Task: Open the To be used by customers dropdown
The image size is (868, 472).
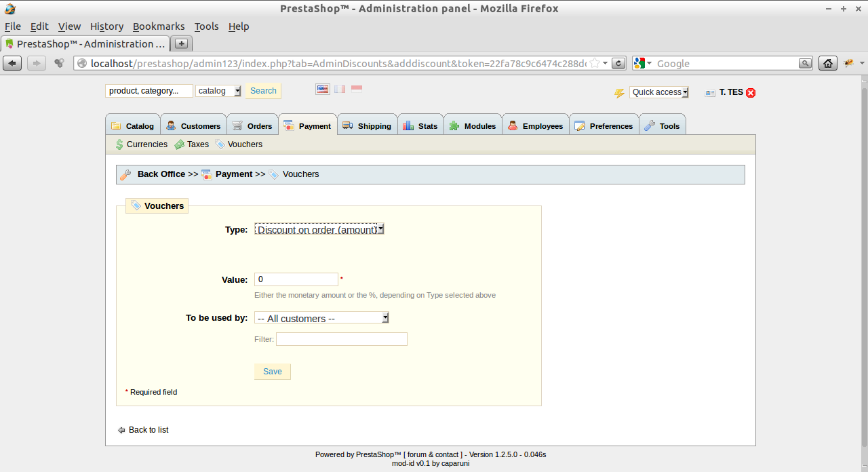Action: tap(321, 318)
